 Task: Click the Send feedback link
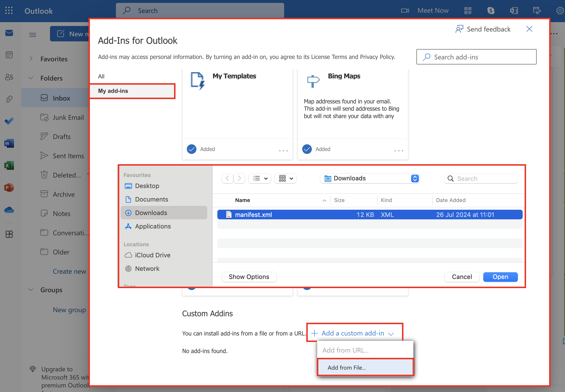point(483,29)
